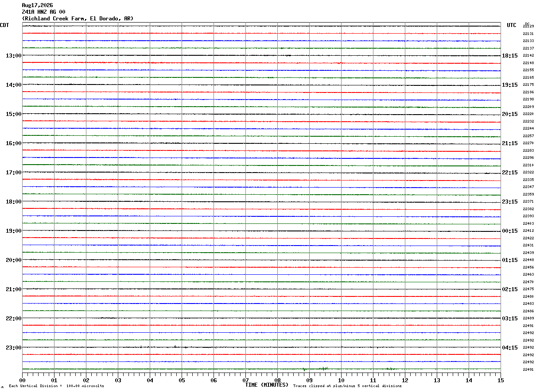The height and width of the screenshot is (392, 536).
Task: Click the 20:00 CDT time label
Action: click(x=13, y=260)
